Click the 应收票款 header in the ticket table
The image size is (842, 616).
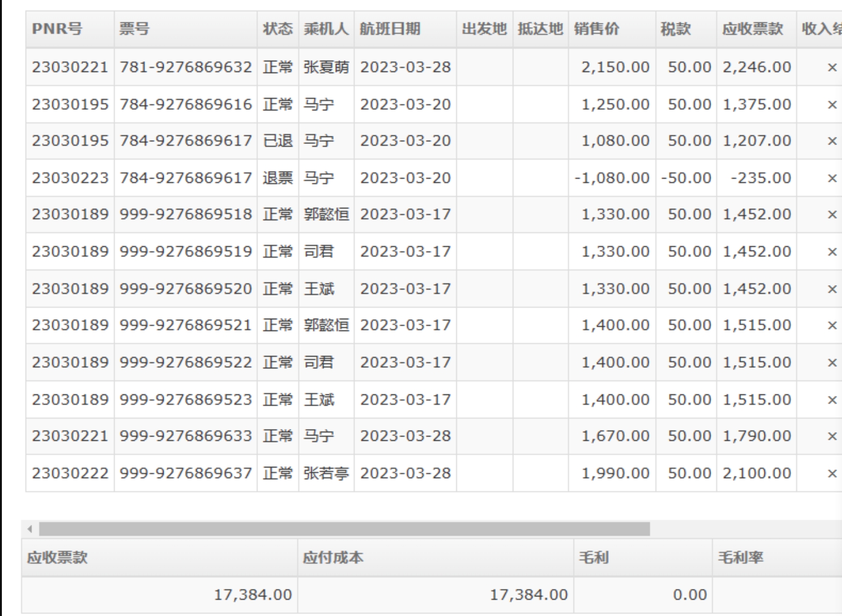pos(752,29)
